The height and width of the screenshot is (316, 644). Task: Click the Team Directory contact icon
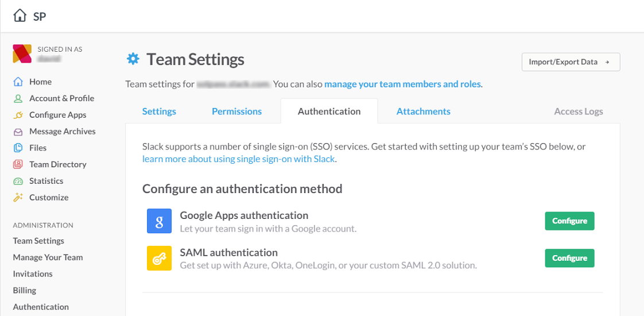click(x=18, y=164)
